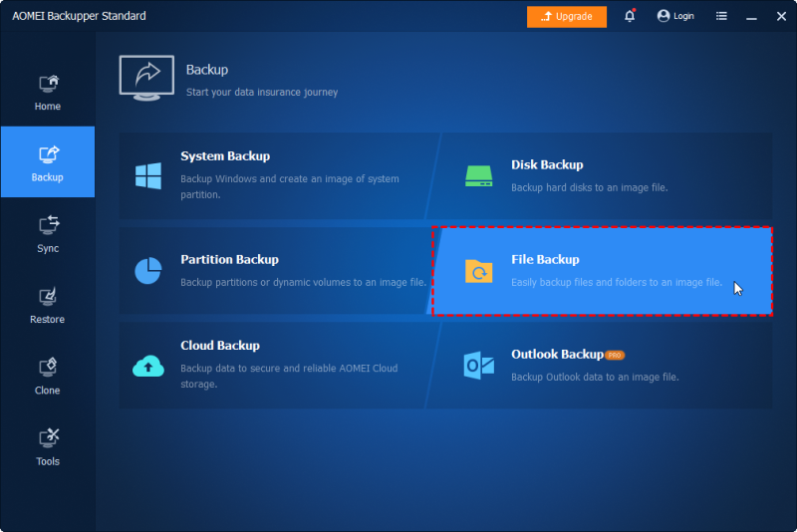Click the Windows logo System Backup icon

pos(148,175)
